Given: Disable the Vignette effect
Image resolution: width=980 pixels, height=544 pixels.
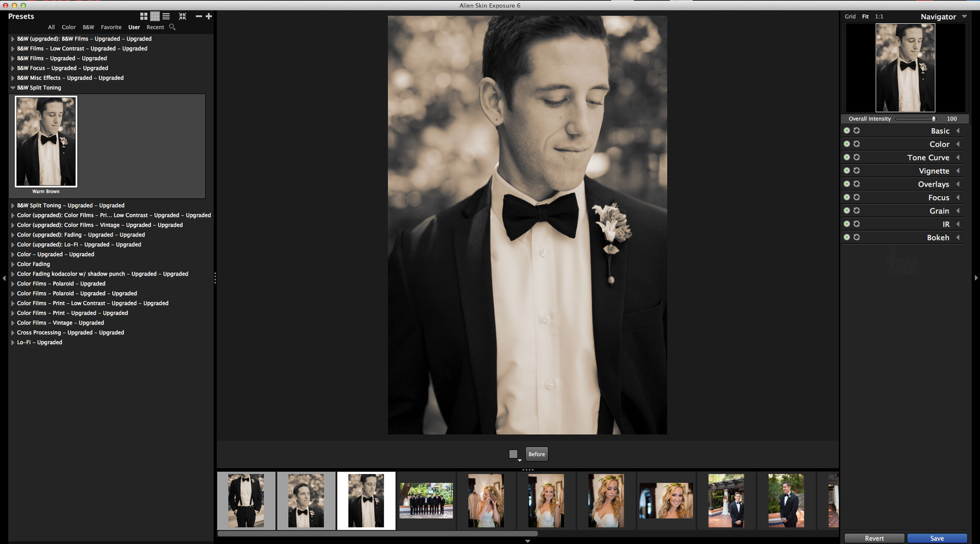Looking at the screenshot, I should coord(847,170).
